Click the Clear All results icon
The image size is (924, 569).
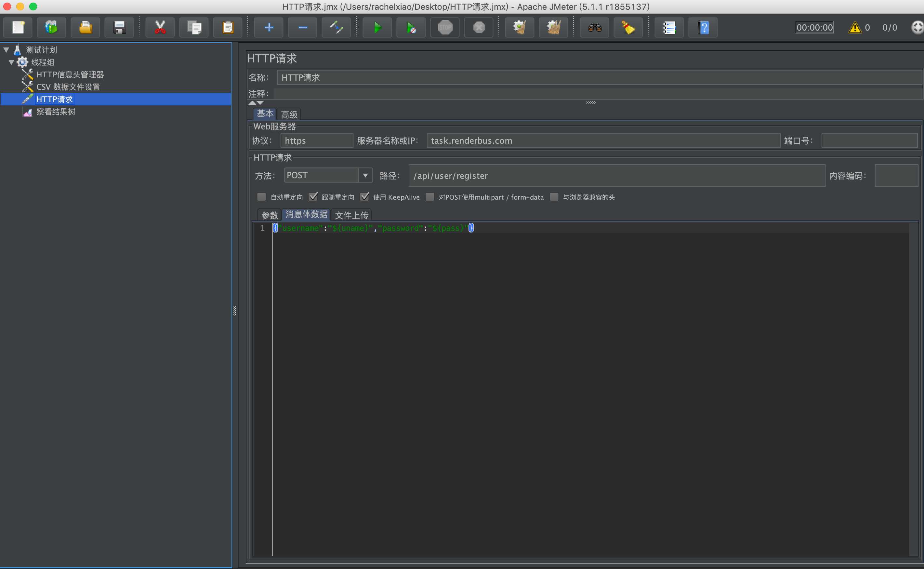click(554, 27)
